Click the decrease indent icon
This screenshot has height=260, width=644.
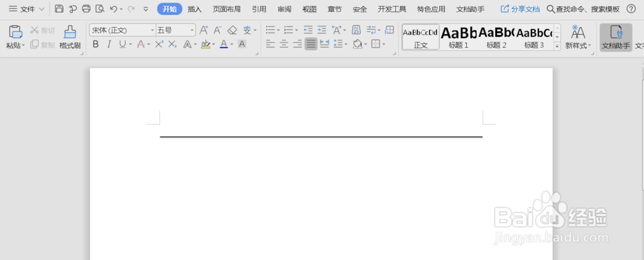[308, 30]
